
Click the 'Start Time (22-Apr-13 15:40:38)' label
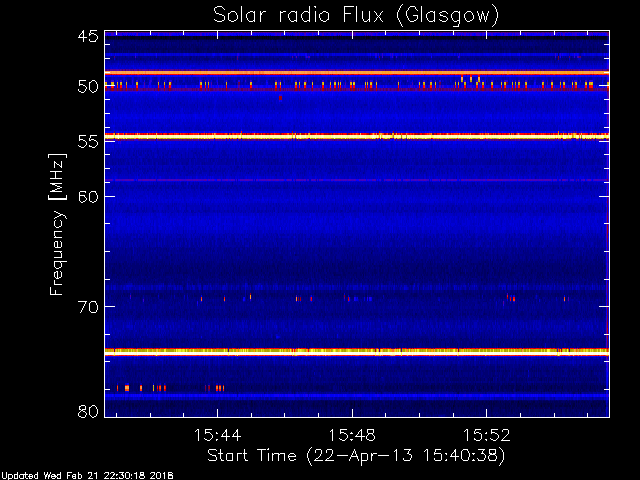click(x=356, y=456)
